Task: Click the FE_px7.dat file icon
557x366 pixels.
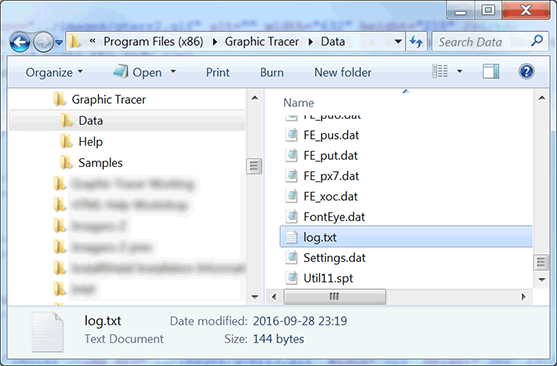Action: click(291, 176)
